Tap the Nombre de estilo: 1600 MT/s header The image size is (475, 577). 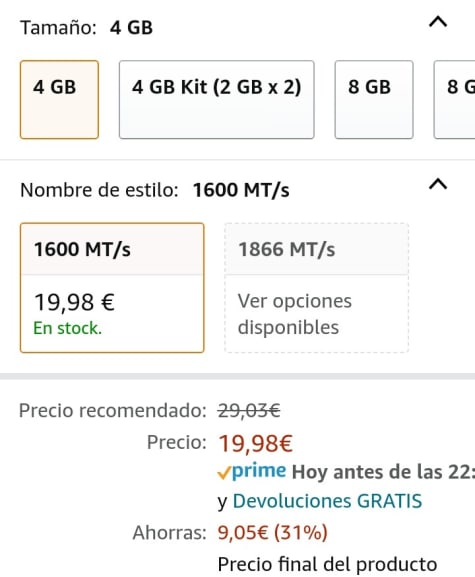pos(155,190)
